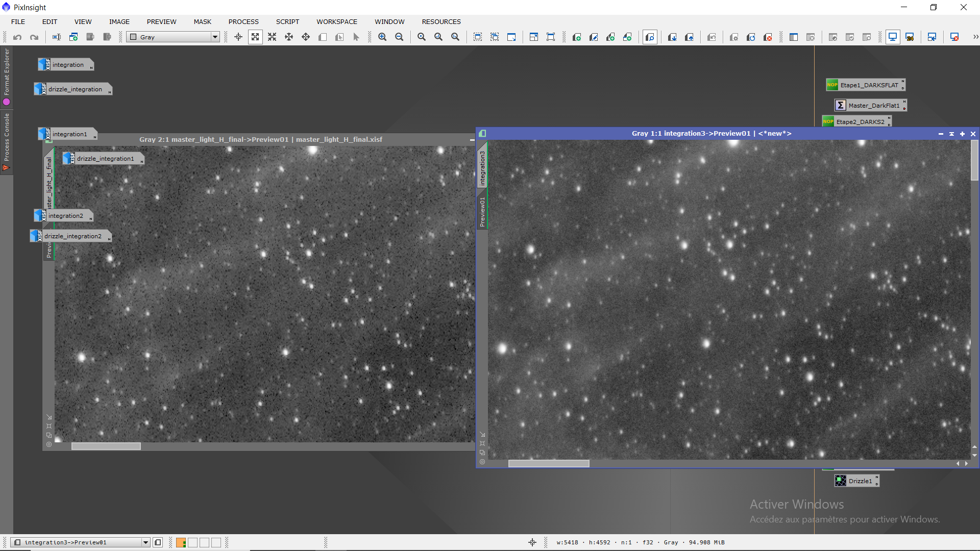This screenshot has width=980, height=551.
Task: Open the PROCESS menu
Action: [243, 21]
